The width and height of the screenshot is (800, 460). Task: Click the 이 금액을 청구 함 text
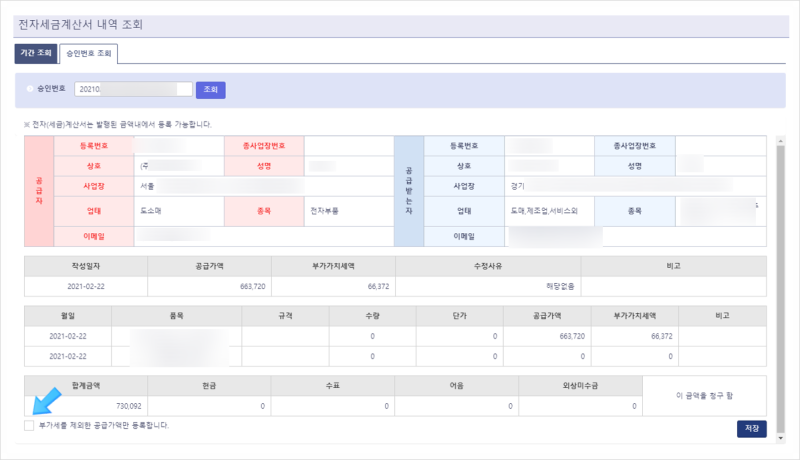(x=705, y=396)
